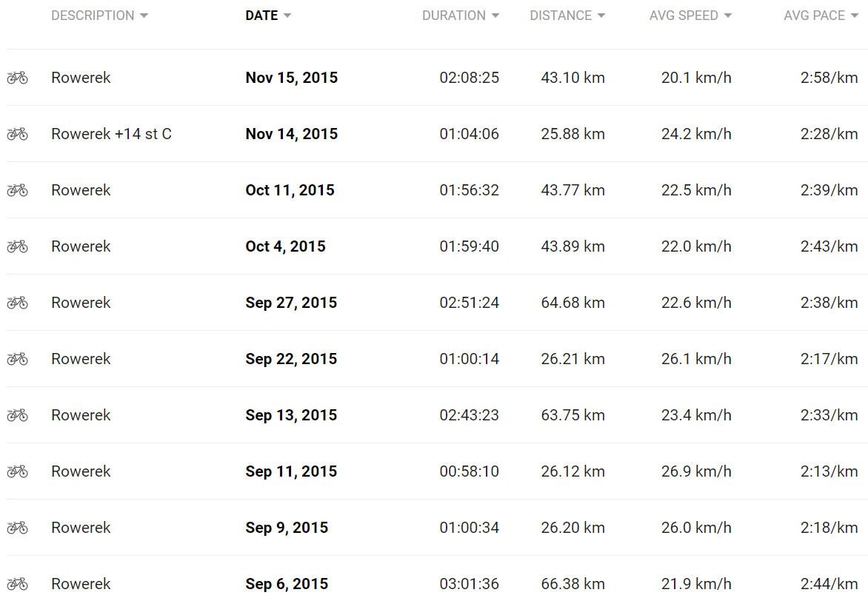This screenshot has height=598, width=868.
Task: Select the 66.38 km distance entry
Action: (x=572, y=584)
